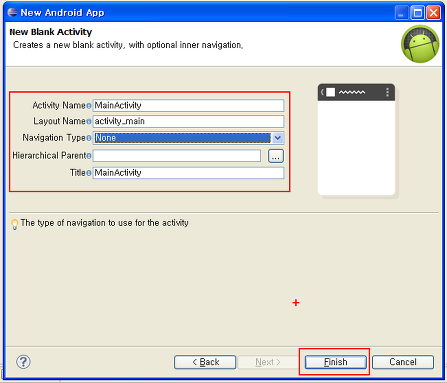Browse for Hierarchical Parent with ellipsis button
Viewport: 447px width, 383px height.
pos(276,156)
